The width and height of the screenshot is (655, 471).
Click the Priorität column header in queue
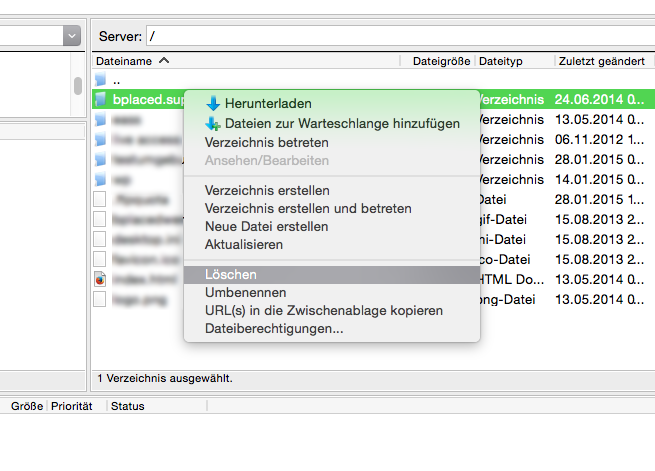[x=71, y=406]
